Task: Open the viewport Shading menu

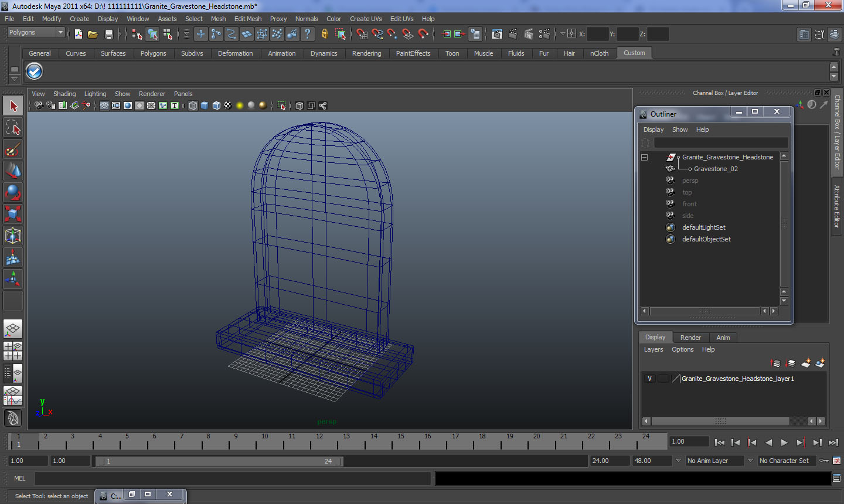Action: point(64,94)
